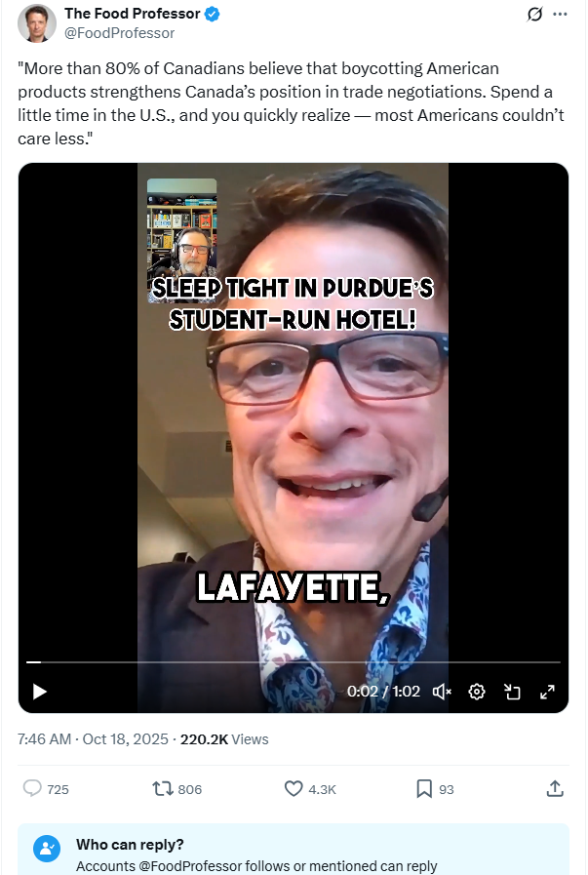This screenshot has height=875, width=588.
Task: Play the video
Action: pos(40,692)
